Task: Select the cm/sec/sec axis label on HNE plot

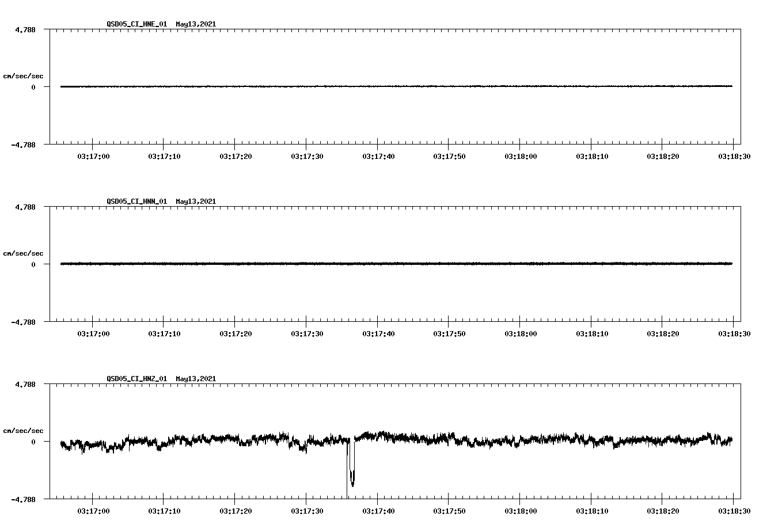Action: (x=24, y=75)
